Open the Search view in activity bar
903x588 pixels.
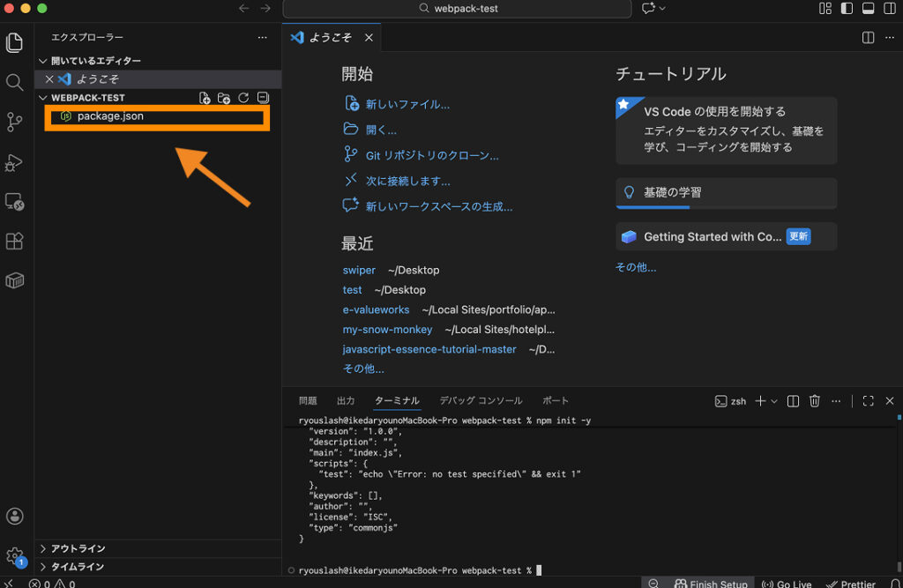click(x=14, y=82)
